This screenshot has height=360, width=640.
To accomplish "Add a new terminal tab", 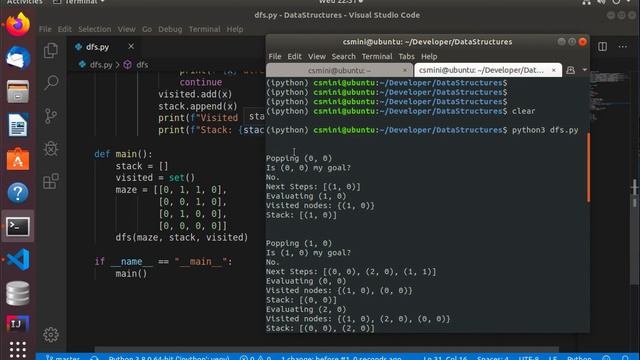I will coord(571,70).
